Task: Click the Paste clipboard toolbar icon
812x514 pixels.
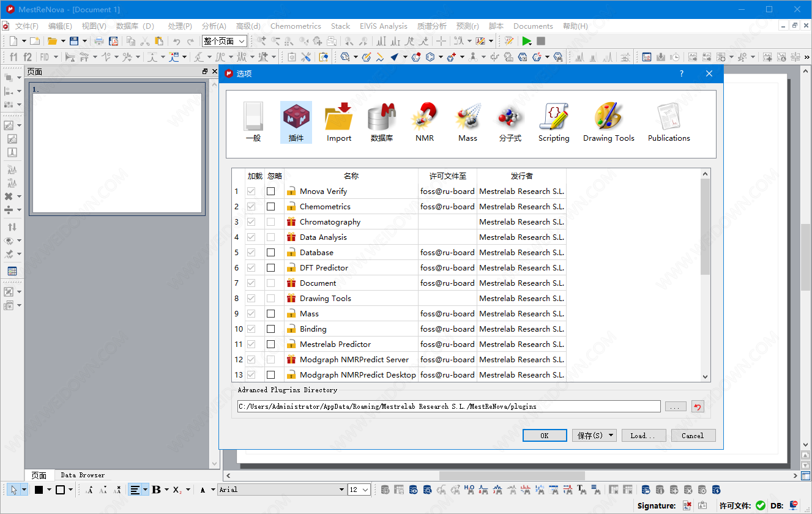Action: pos(158,41)
